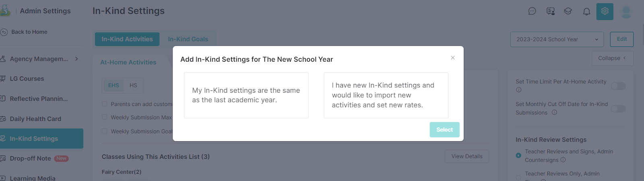Switch to the In-Kind Goals tab
Image resolution: width=644 pixels, height=181 pixels.
188,39
